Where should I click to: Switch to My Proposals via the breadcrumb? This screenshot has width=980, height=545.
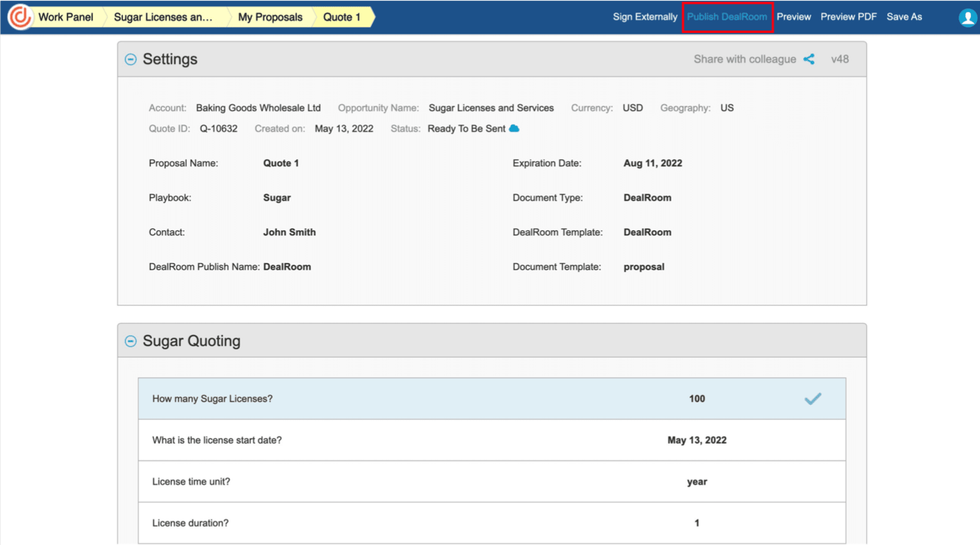click(x=269, y=17)
